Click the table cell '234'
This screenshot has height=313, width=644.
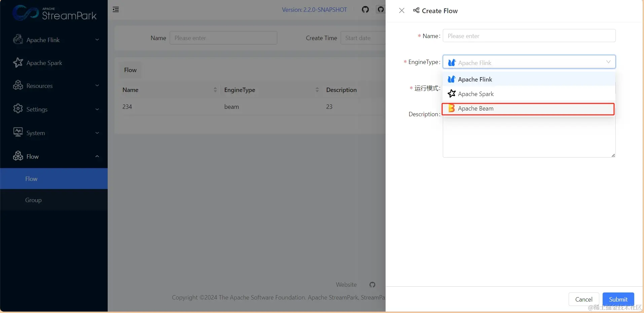[x=127, y=106]
